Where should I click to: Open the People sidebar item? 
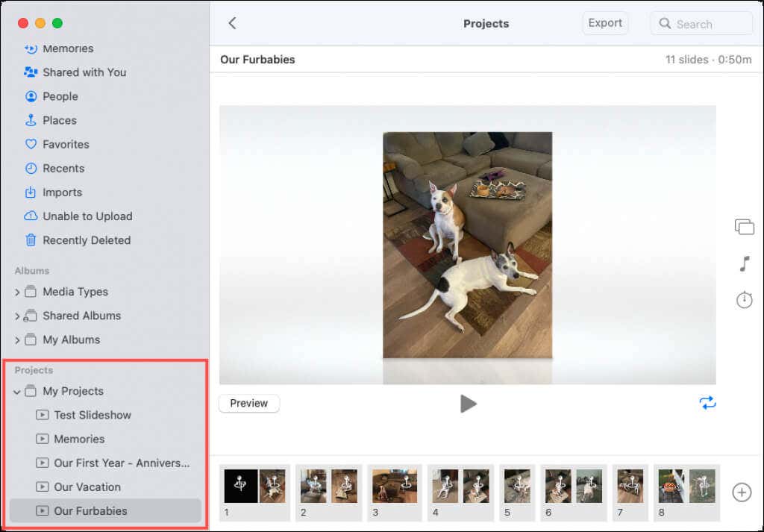[x=104, y=96]
